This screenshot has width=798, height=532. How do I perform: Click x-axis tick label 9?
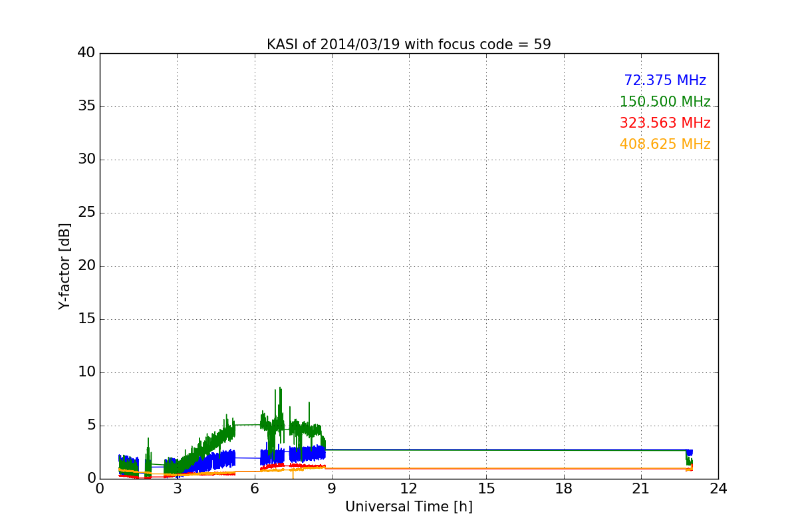pos(332,489)
